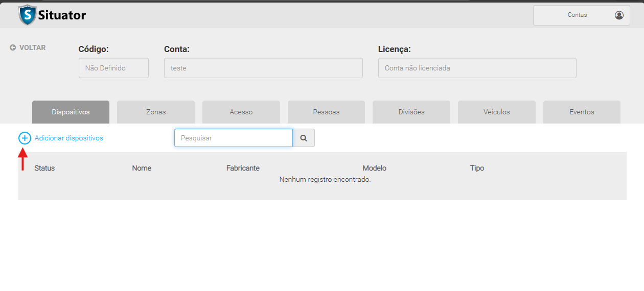The image size is (644, 291).
Task: Switch to the Pessoas tab
Action: pyautogui.click(x=326, y=112)
